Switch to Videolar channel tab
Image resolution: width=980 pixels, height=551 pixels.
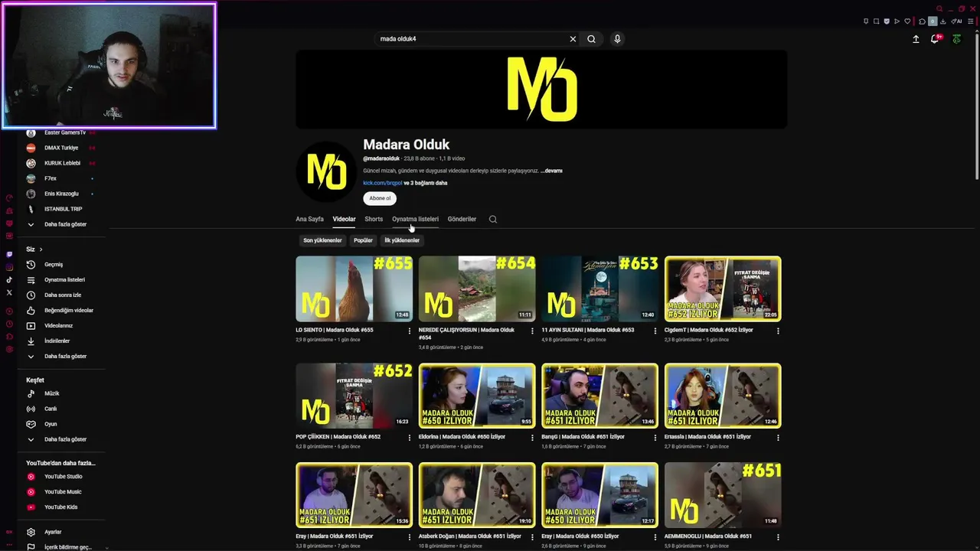344,220
